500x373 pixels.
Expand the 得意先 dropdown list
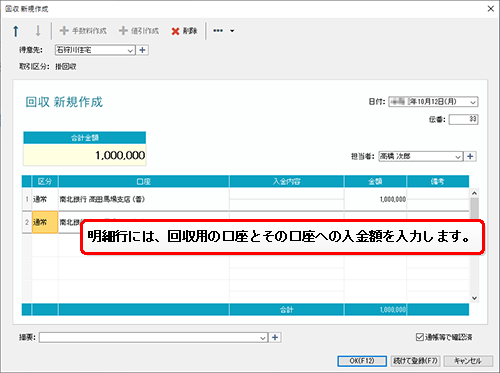[x=130, y=50]
